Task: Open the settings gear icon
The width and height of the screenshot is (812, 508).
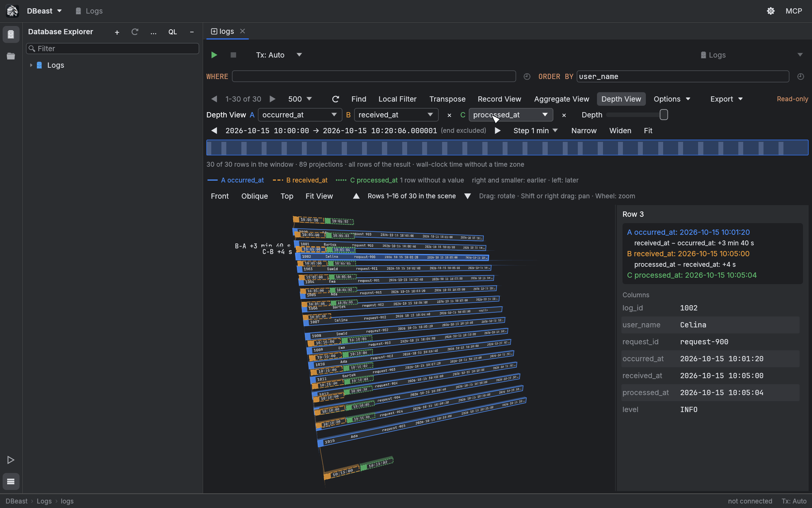Action: point(771,11)
